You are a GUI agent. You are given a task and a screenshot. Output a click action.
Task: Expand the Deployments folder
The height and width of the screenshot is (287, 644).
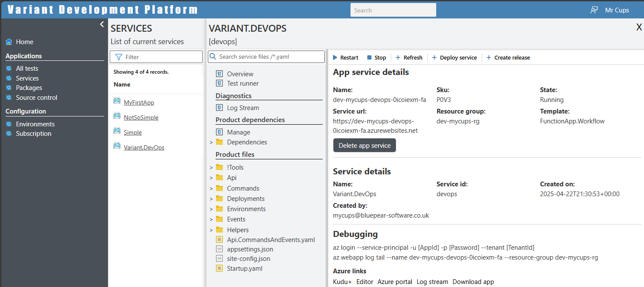click(211, 199)
